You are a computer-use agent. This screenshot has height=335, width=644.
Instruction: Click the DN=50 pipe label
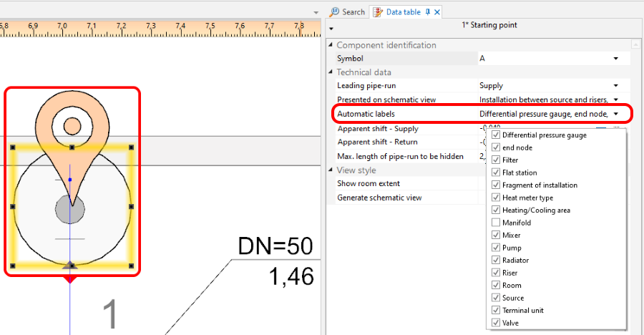[x=275, y=247]
